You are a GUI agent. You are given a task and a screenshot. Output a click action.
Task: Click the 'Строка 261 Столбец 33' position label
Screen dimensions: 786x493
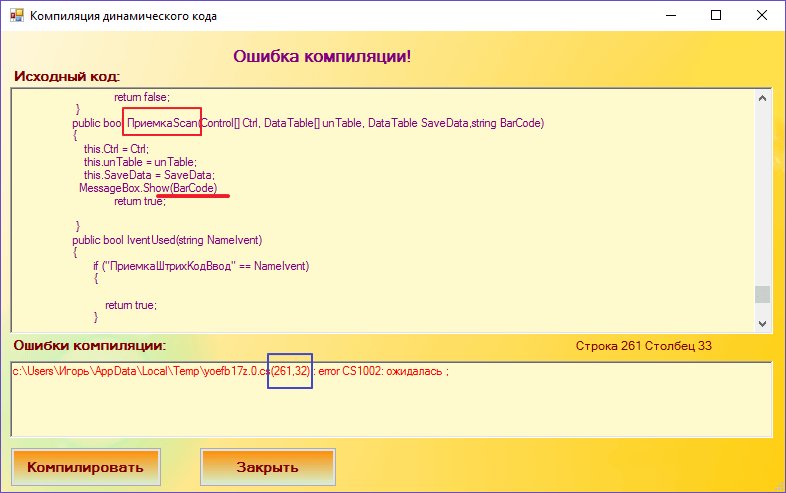[x=643, y=346]
